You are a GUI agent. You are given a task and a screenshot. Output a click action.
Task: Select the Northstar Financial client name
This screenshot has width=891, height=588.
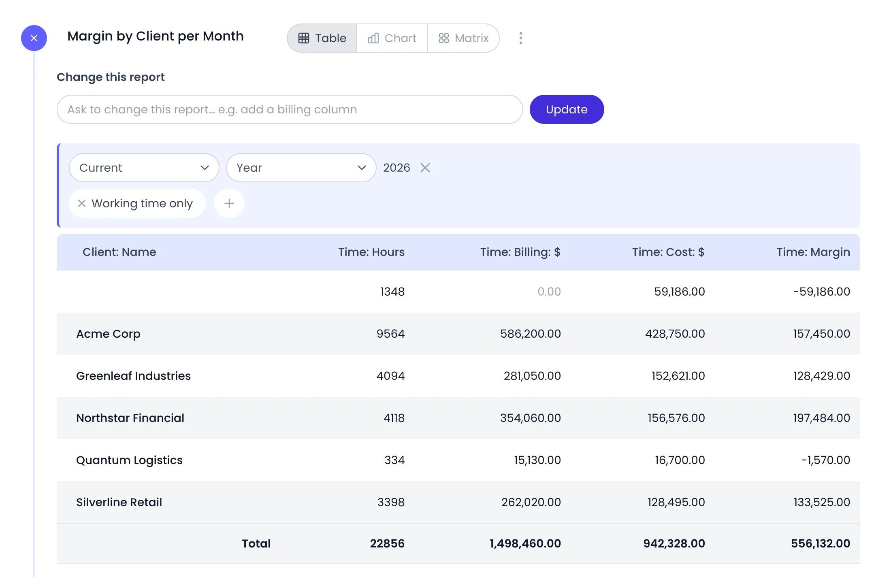click(x=130, y=418)
